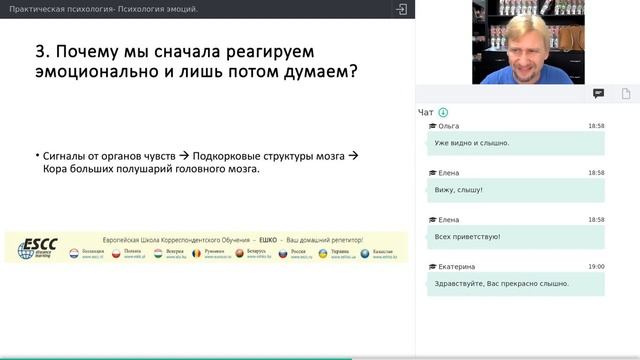Click the exit webinar icon in header
Viewport: 640px width, 360px height.
point(401,9)
